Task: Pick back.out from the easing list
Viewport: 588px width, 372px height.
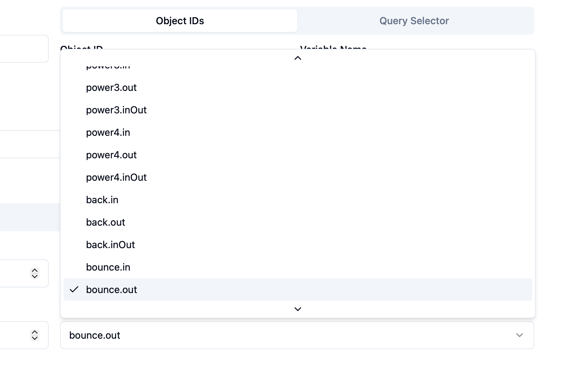Action: (x=105, y=222)
